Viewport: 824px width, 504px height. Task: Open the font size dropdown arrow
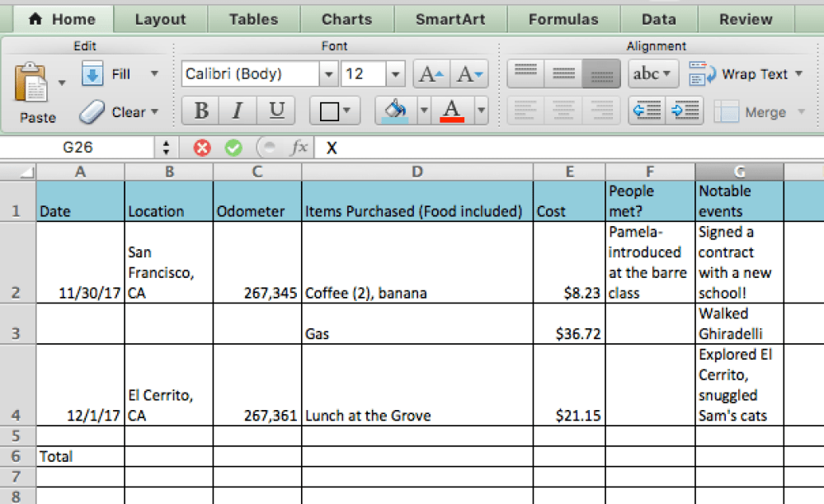click(x=396, y=74)
